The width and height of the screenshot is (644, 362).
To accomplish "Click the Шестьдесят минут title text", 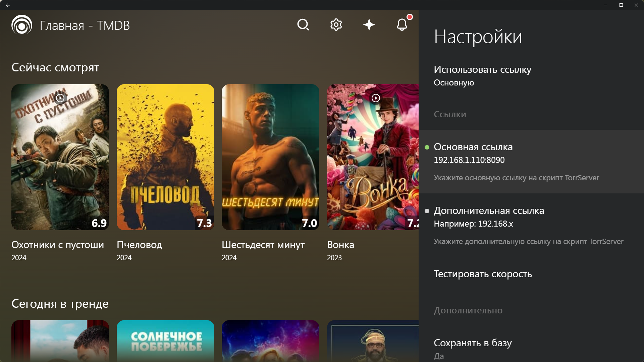I will [263, 245].
